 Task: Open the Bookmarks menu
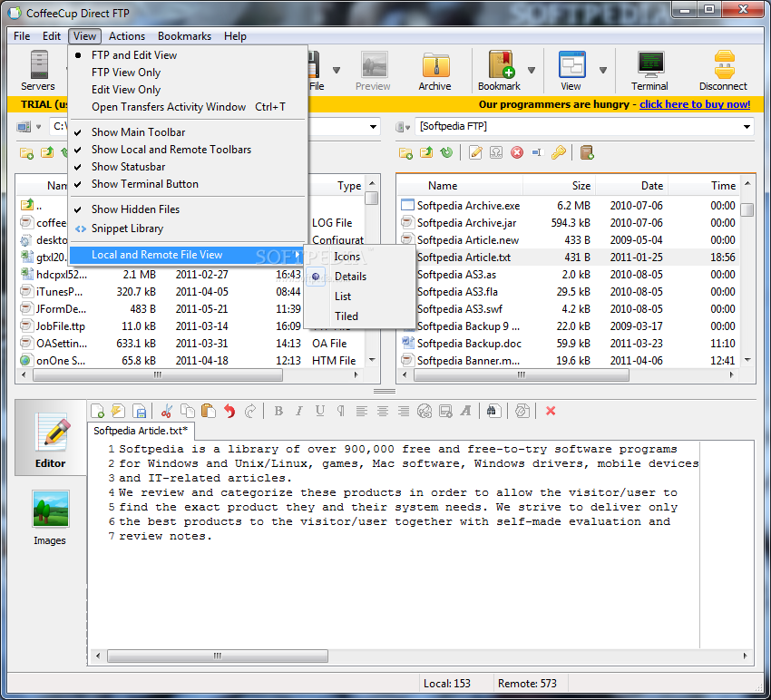pyautogui.click(x=184, y=36)
